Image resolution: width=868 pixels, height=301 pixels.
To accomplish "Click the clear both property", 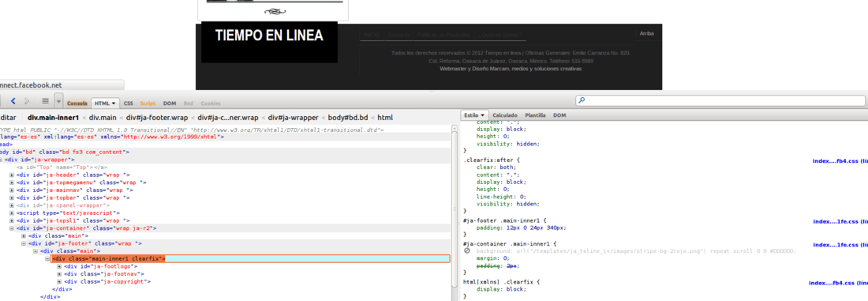I will click(x=496, y=167).
